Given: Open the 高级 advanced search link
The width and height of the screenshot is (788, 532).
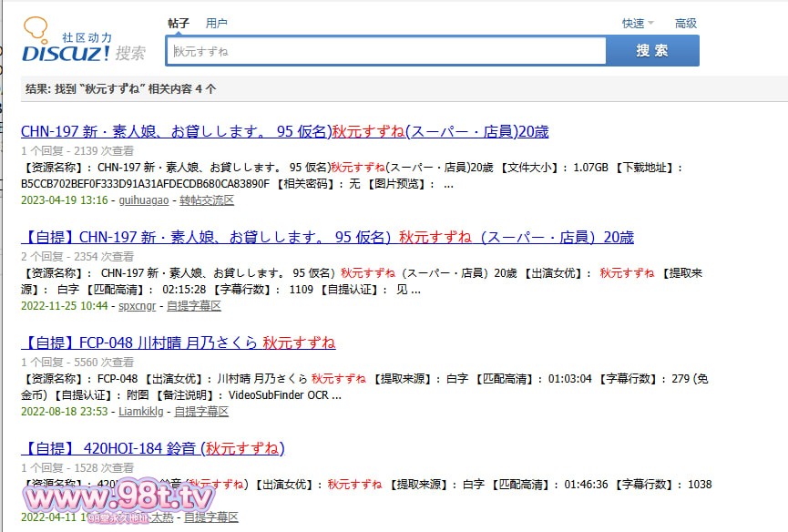Looking at the screenshot, I should (x=685, y=24).
